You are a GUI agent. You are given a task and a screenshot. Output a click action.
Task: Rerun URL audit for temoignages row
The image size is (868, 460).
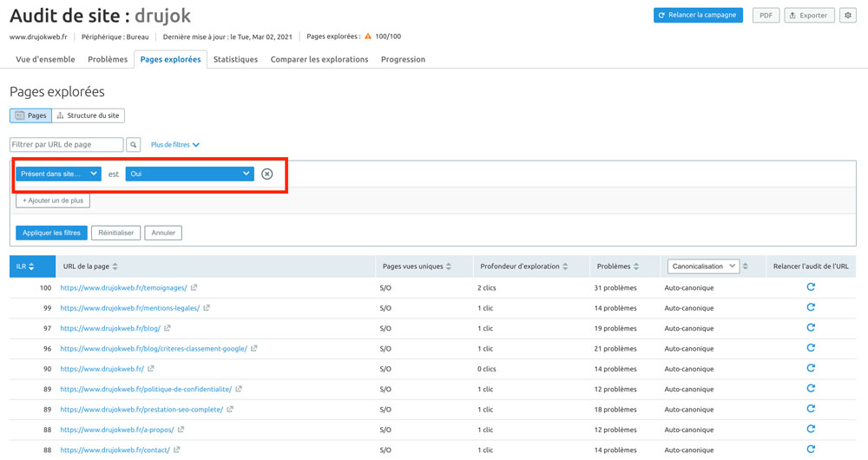pos(811,287)
